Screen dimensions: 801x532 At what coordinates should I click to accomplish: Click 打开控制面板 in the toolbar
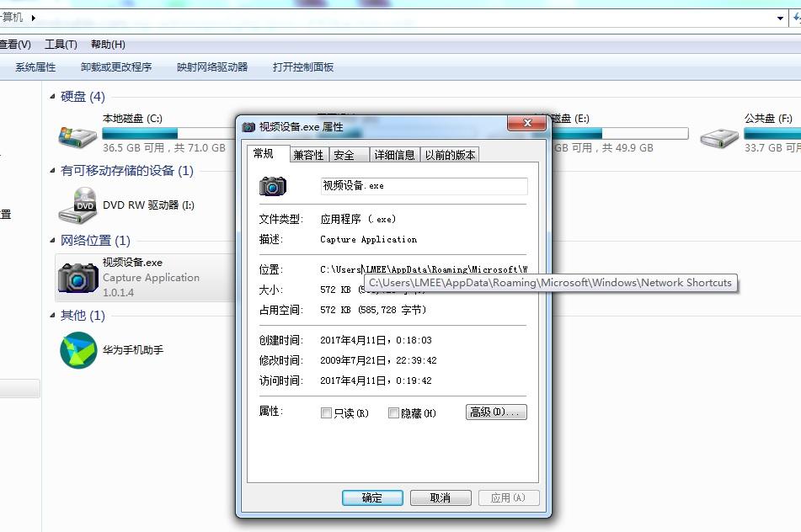pos(303,66)
